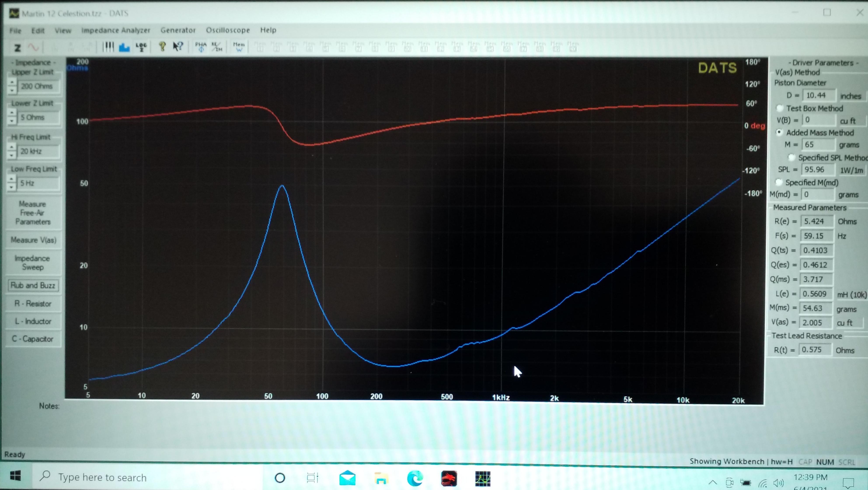Click the DATS app taskbar icon

[483, 479]
